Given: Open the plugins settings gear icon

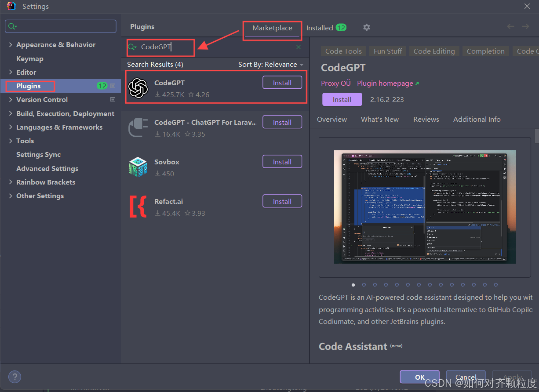Looking at the screenshot, I should pos(367,27).
